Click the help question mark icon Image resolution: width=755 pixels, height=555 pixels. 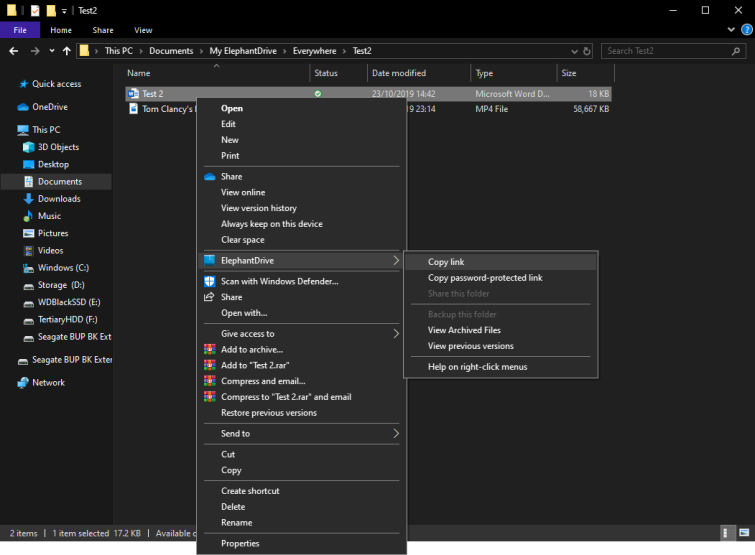pyautogui.click(x=747, y=30)
